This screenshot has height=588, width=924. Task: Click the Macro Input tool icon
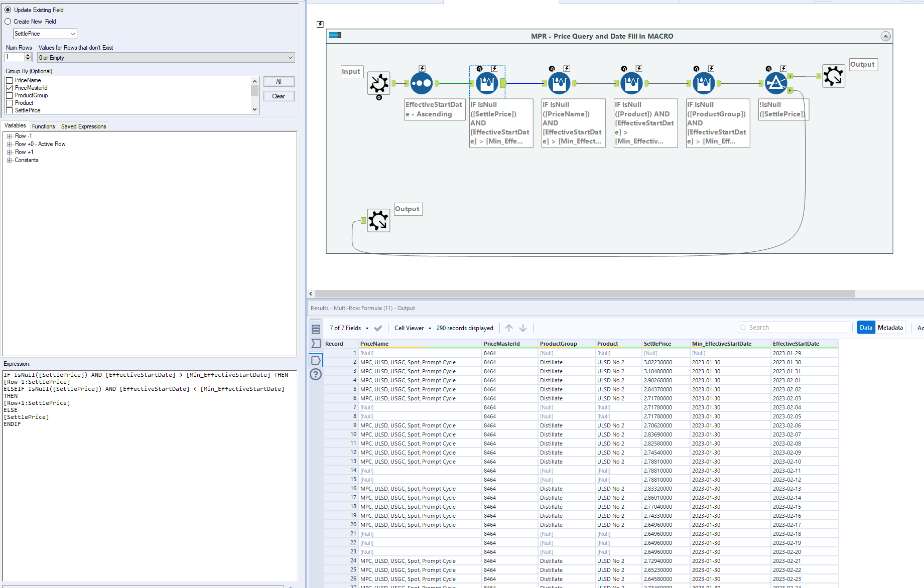[379, 83]
